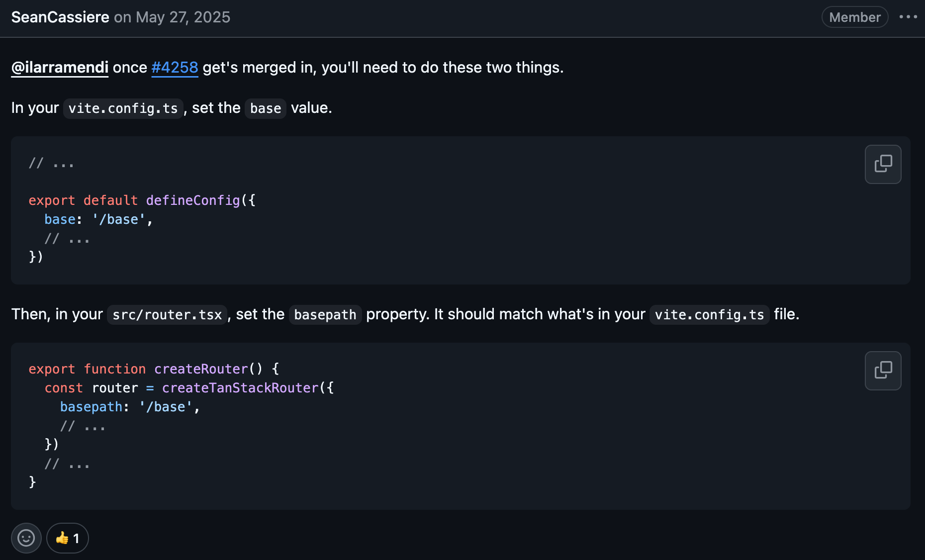Click the "src/router.tsx" inline code
The width and height of the screenshot is (925, 560).
pyautogui.click(x=167, y=315)
